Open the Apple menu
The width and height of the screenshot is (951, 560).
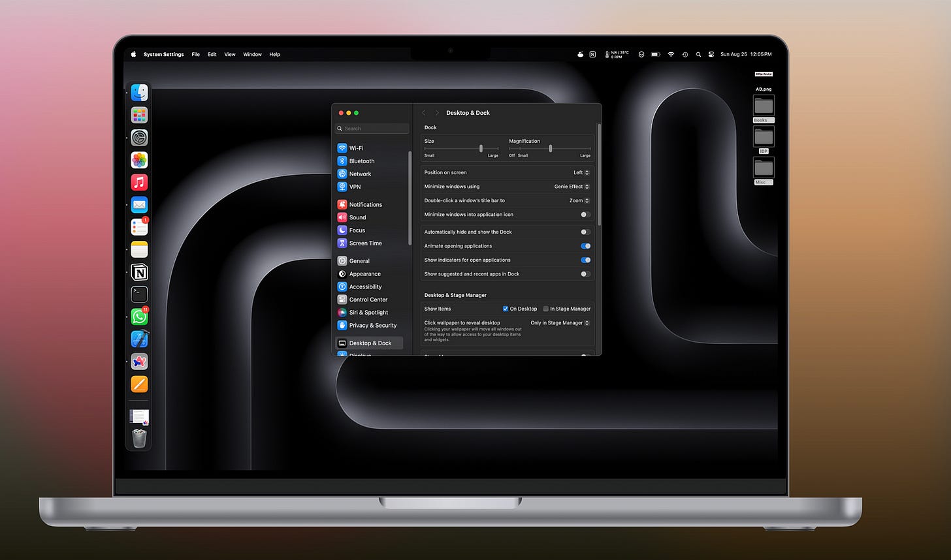point(133,54)
